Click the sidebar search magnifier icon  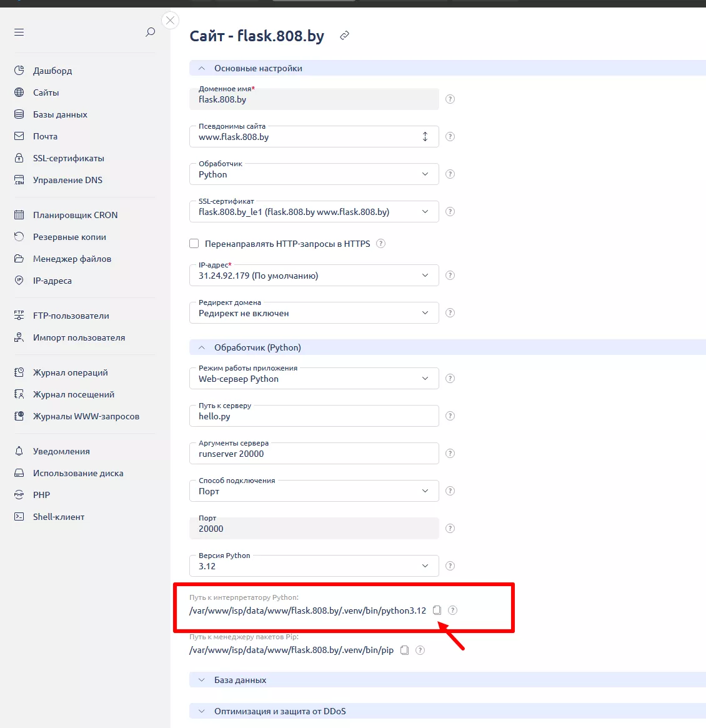pyautogui.click(x=150, y=32)
